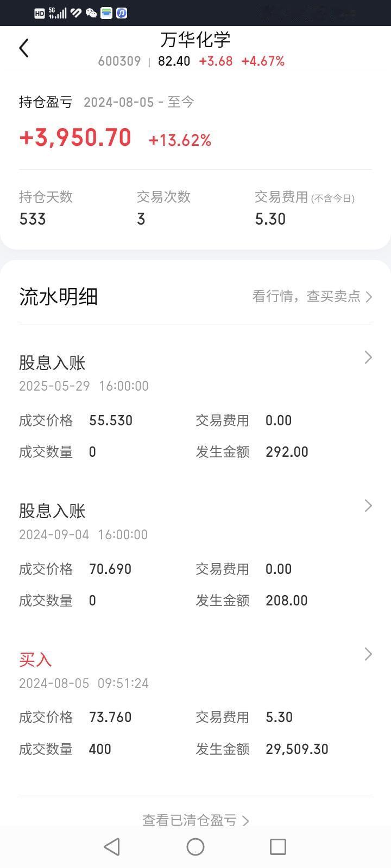Tap the stock code 600309
Viewport: 391px width, 868px height.
pyautogui.click(x=119, y=61)
